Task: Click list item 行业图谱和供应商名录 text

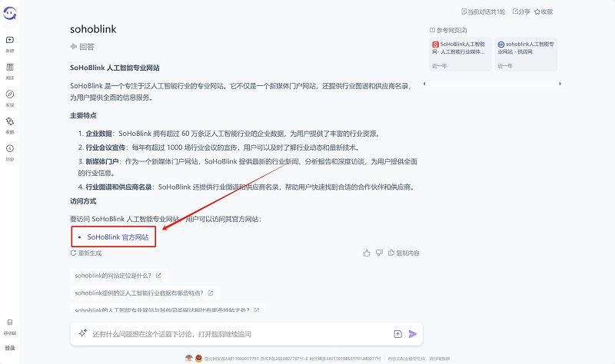Action: point(247,187)
